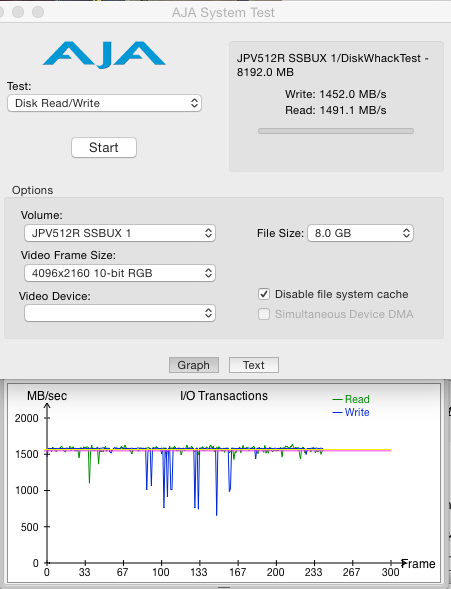Open the Video Frame Size dropdown
This screenshot has height=589, width=451.
[120, 273]
